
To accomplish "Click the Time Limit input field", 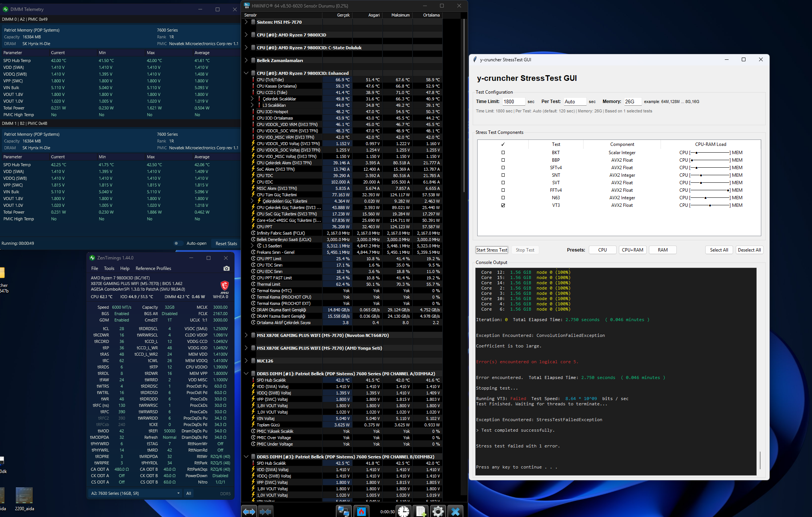I will 513,102.
